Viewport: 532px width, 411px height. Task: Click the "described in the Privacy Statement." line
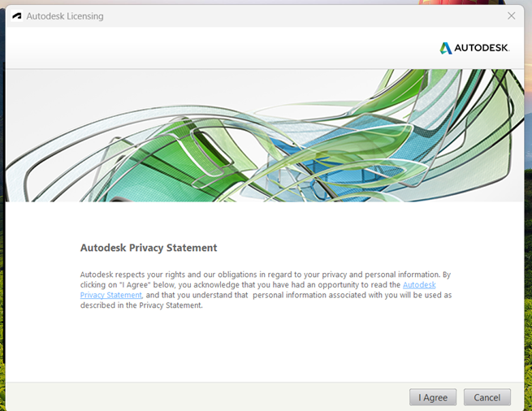[x=141, y=305]
